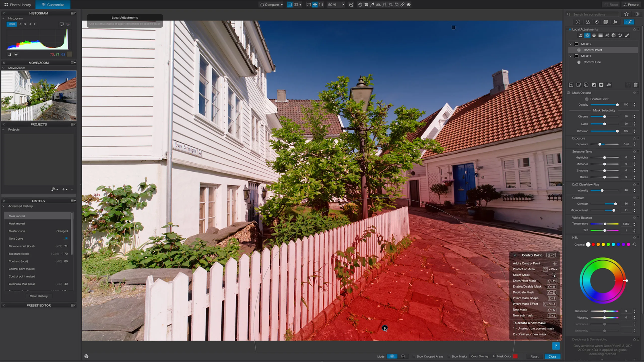Screen dimensions: 644x362
Task: Click the Close button at the bottom right
Action: click(x=552, y=356)
